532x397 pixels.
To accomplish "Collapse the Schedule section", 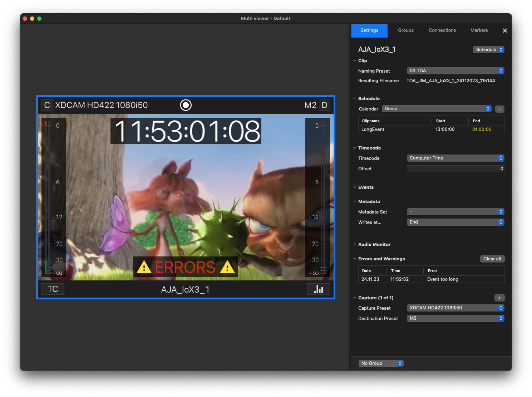I will click(355, 99).
